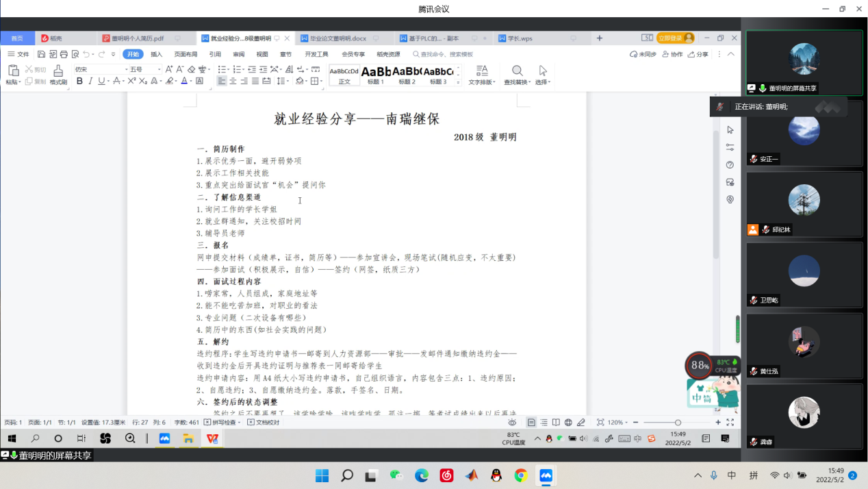Click the 分享 share icon
This screenshot has width=868, height=489.
point(698,54)
